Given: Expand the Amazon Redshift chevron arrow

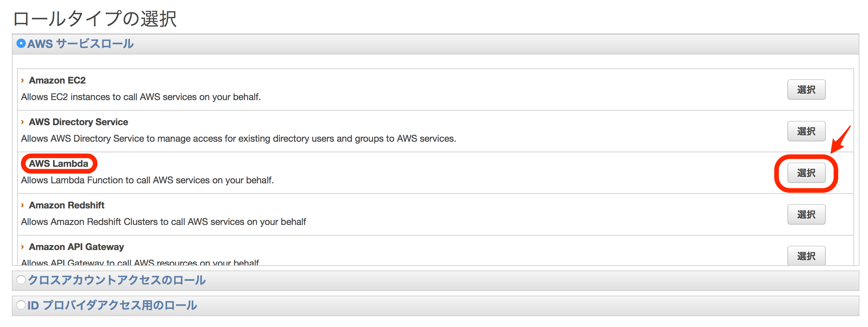Looking at the screenshot, I should 22,205.
